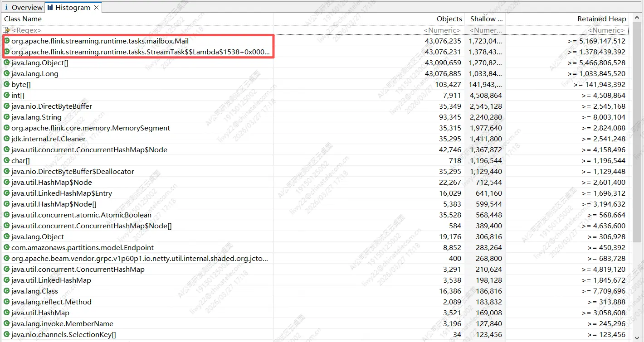Click the Numeric filter under Objects column
644x342 pixels.
(x=442, y=30)
